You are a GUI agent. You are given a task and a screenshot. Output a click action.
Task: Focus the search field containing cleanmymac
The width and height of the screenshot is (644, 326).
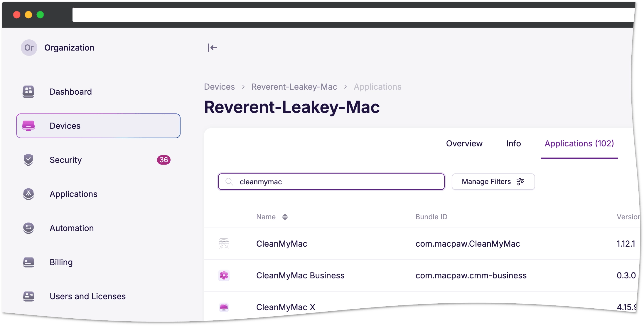click(331, 182)
